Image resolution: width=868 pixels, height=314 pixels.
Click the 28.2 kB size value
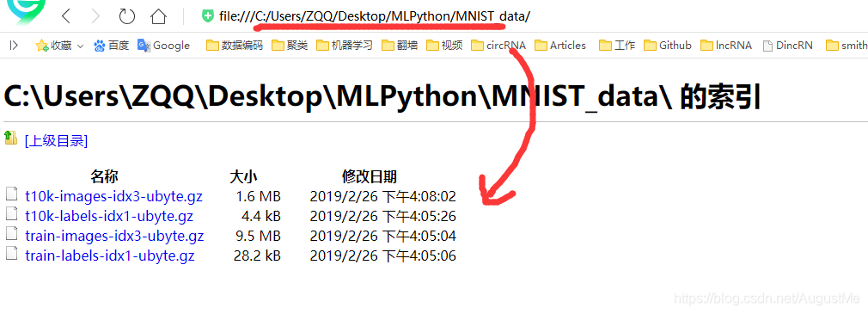[258, 256]
